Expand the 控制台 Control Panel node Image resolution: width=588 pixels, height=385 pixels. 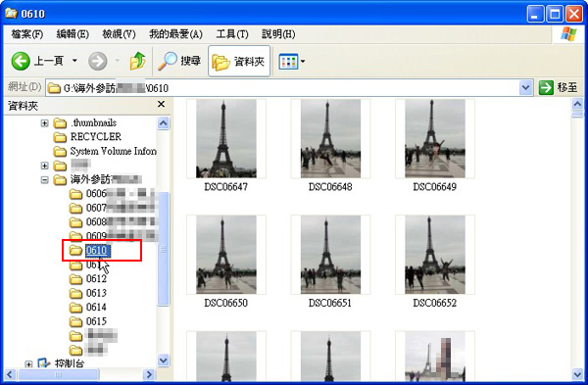[28, 363]
